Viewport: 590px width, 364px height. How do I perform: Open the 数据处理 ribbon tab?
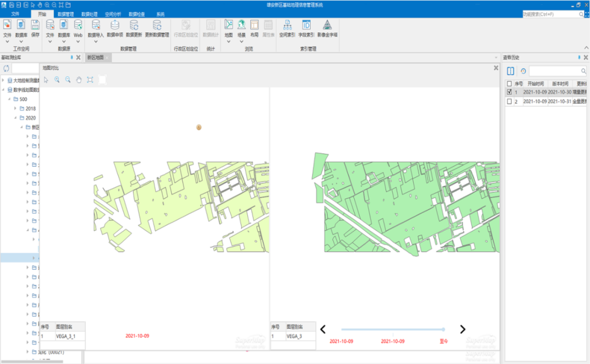tap(90, 14)
